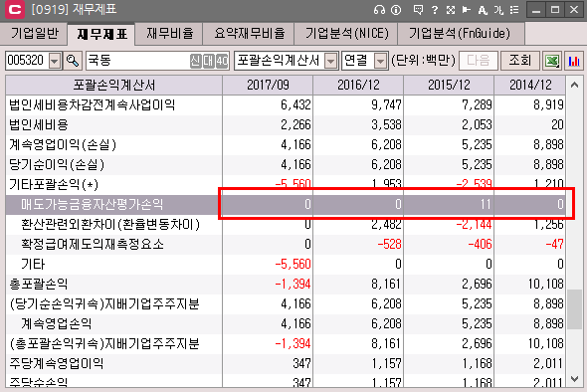Expand the 포괄손익계산서 statement type dropdown
Image resolution: width=587 pixels, height=392 pixels.
coord(331,61)
